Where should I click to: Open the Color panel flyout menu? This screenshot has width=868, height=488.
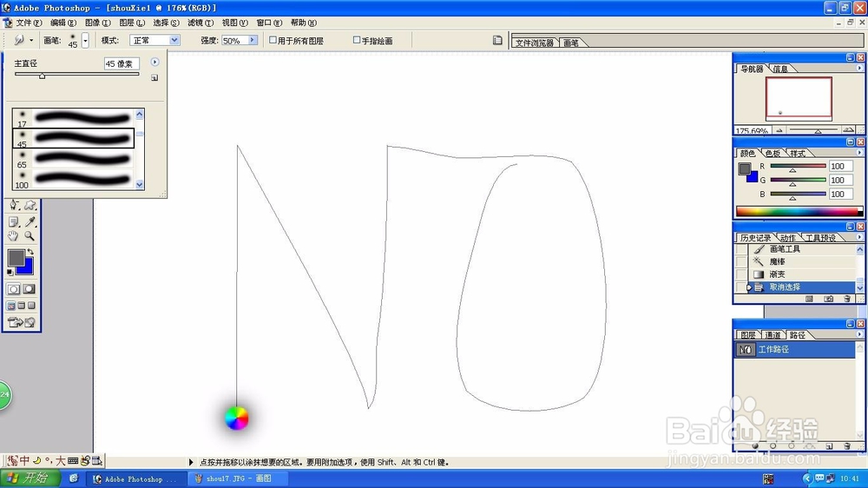point(859,153)
